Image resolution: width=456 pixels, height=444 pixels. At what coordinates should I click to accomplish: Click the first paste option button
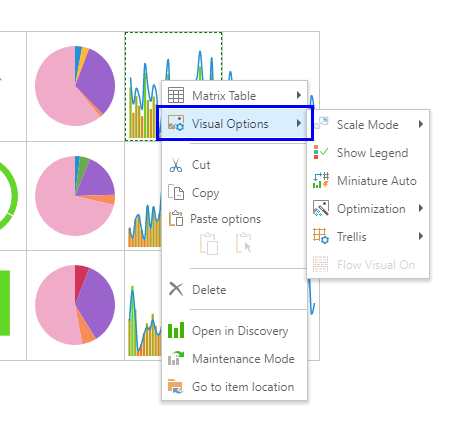click(x=209, y=244)
